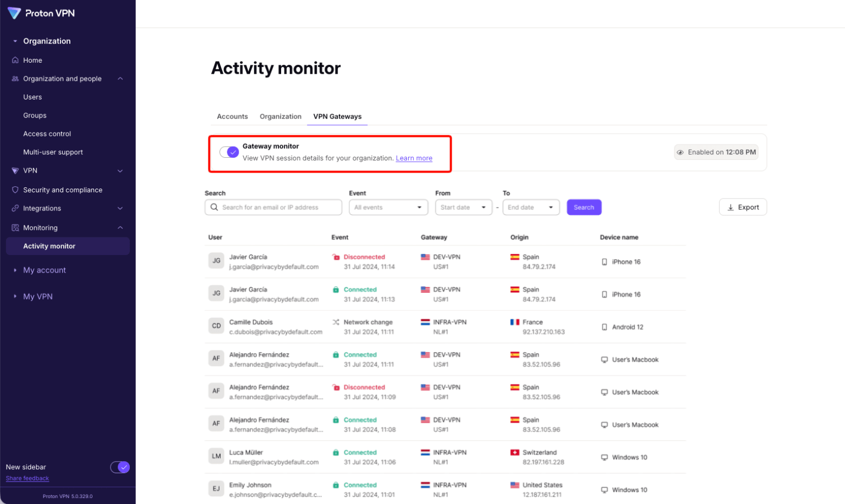Expand My VPN section

coord(37,297)
